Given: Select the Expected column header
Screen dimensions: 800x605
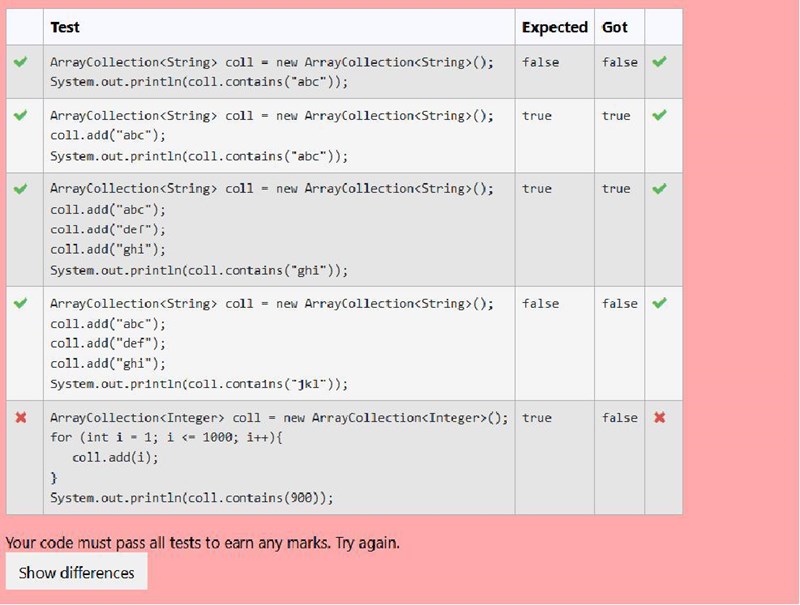Looking at the screenshot, I should coord(554,27).
